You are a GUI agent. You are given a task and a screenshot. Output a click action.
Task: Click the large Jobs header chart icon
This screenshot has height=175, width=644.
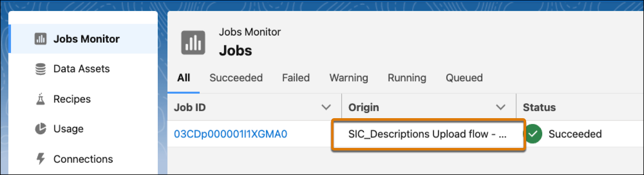(x=193, y=42)
